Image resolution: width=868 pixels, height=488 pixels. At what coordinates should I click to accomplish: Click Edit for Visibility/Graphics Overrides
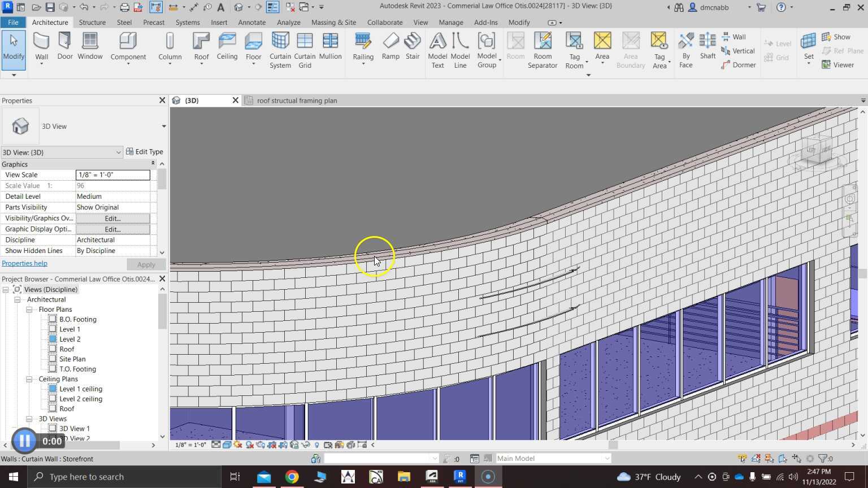coord(112,219)
